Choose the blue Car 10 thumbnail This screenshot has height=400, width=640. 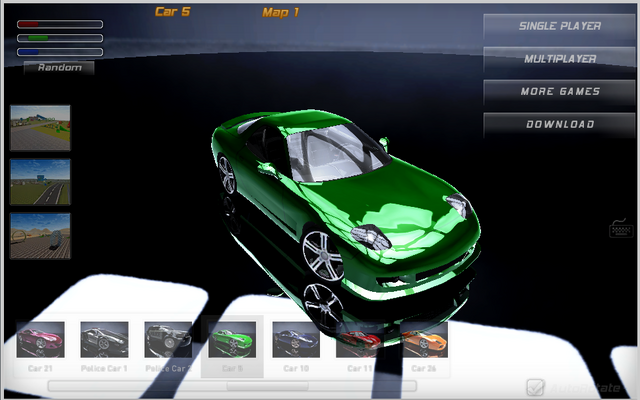click(x=296, y=340)
